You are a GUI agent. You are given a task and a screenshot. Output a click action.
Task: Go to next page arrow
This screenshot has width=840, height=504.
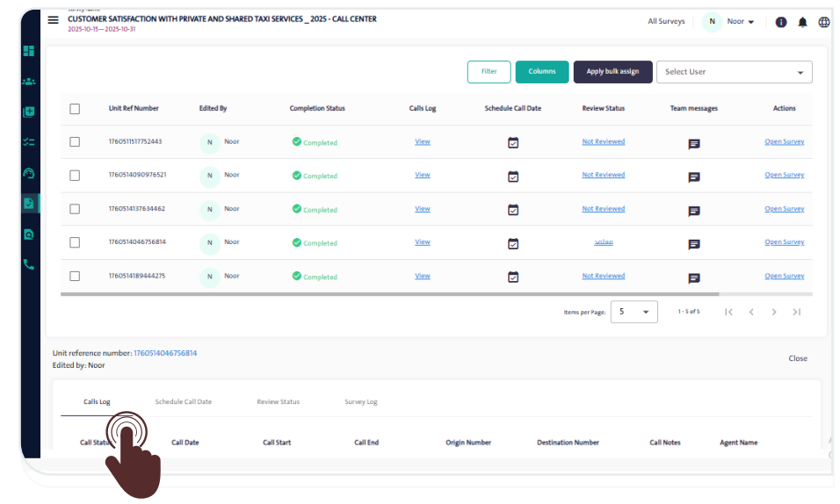coord(774,312)
